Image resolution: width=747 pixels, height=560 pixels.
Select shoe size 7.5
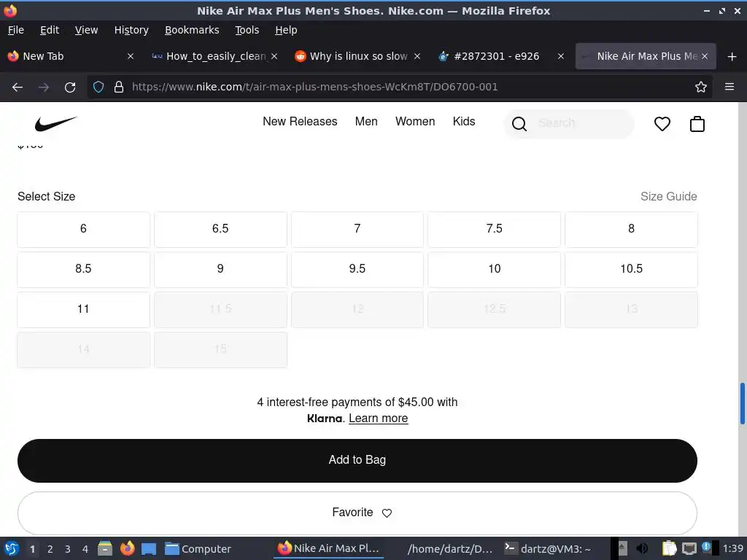tap(494, 229)
